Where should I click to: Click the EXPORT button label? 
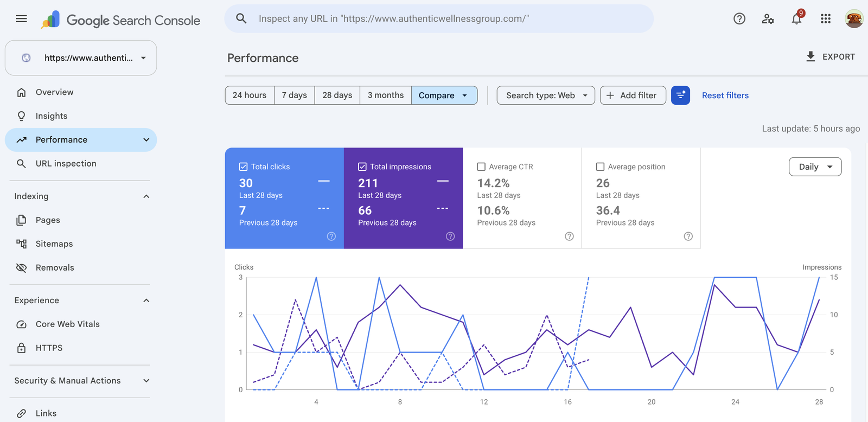839,57
